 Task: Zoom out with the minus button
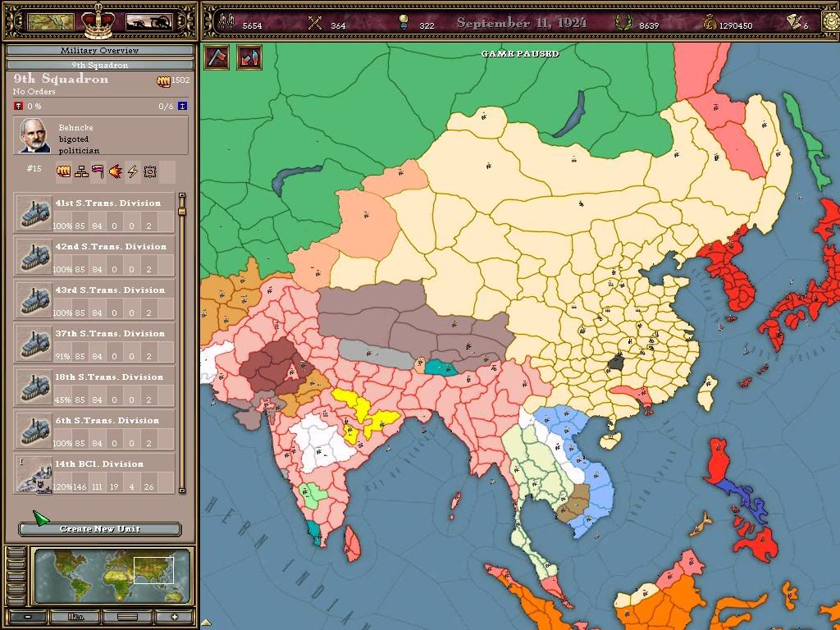pos(28,617)
